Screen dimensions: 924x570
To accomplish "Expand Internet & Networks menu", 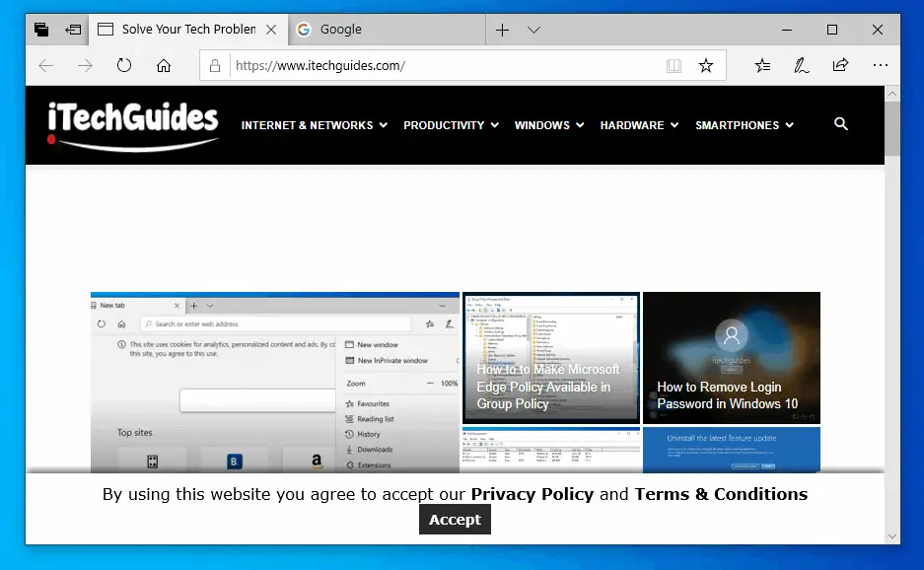I will (x=315, y=125).
